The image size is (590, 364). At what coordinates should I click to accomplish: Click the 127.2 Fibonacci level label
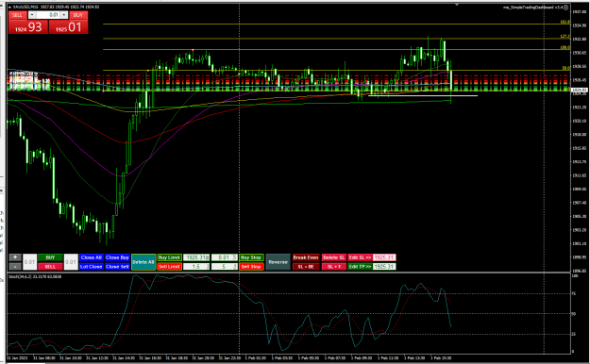coord(565,37)
